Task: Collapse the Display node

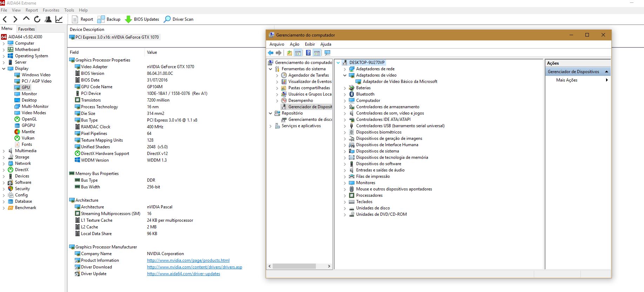Action: (4, 69)
